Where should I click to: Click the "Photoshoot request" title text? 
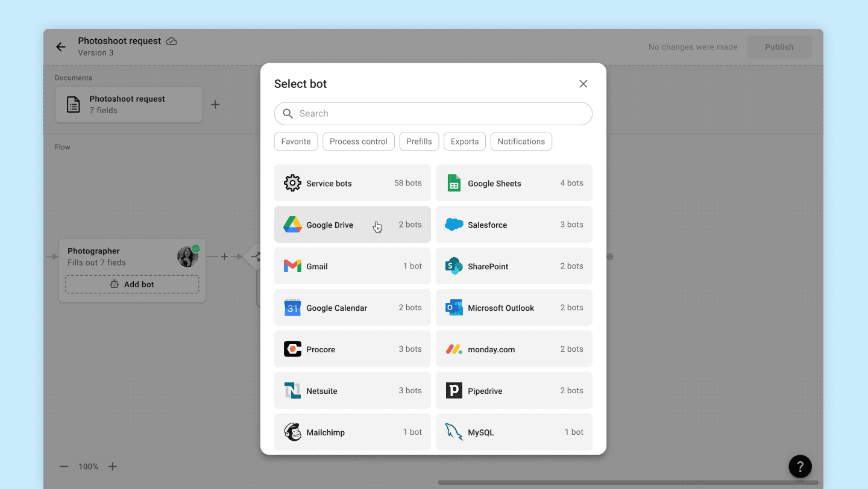[x=119, y=41]
